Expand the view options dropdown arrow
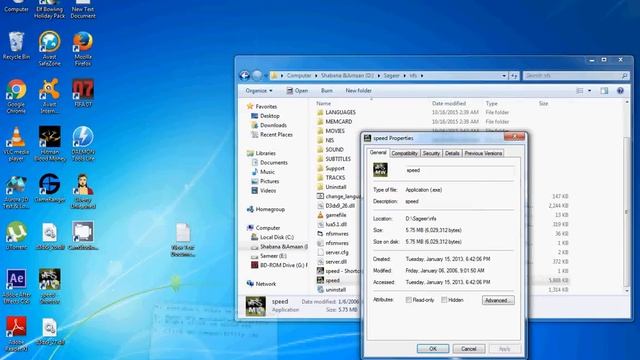This screenshot has height=360, width=640. click(x=589, y=91)
